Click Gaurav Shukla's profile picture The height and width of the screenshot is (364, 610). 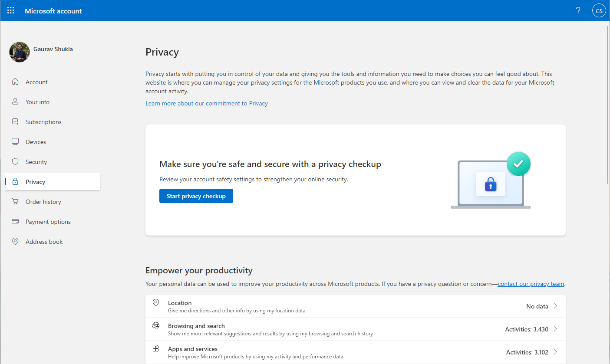click(x=19, y=52)
